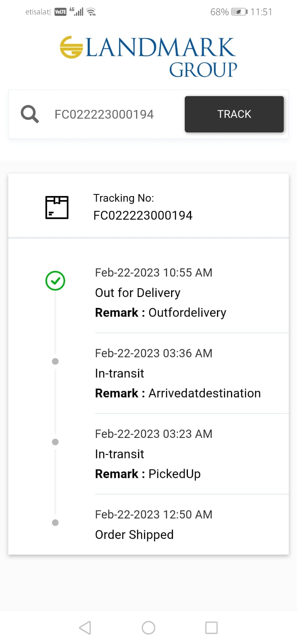
Task: Click the magnifying glass search icon
Action: point(30,114)
